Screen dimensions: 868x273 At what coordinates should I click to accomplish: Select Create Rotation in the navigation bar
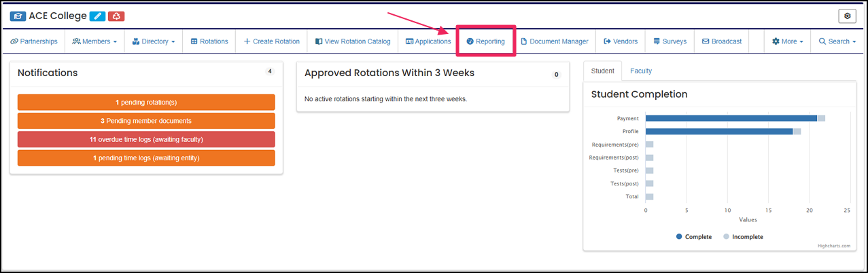tap(272, 41)
